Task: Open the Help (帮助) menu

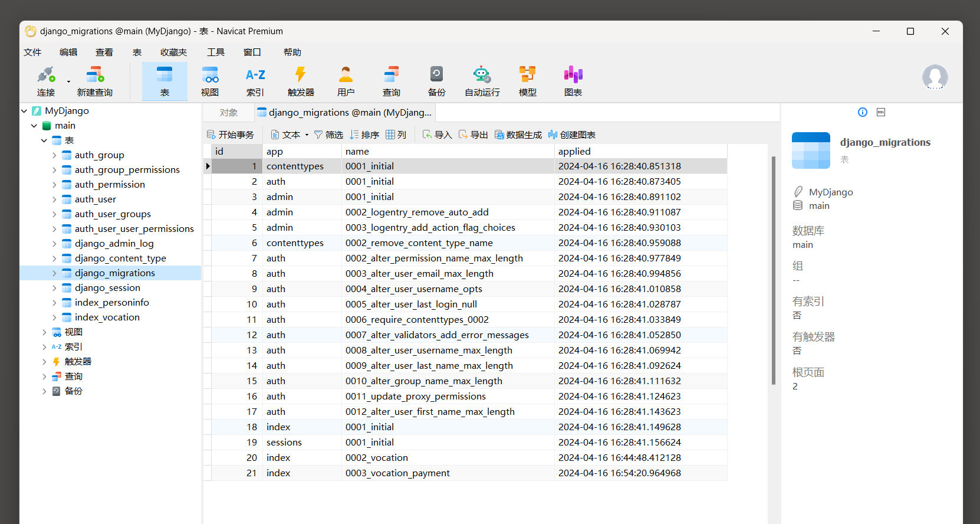Action: point(292,53)
